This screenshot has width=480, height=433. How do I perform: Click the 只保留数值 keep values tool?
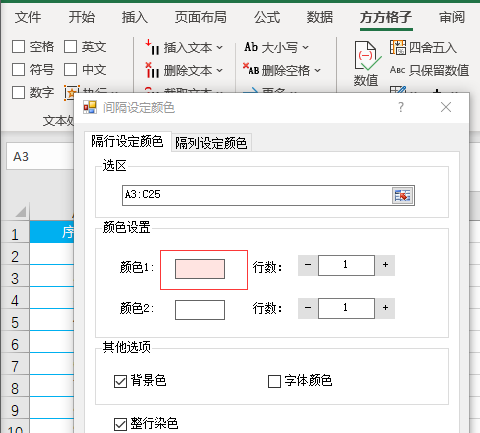click(x=429, y=70)
